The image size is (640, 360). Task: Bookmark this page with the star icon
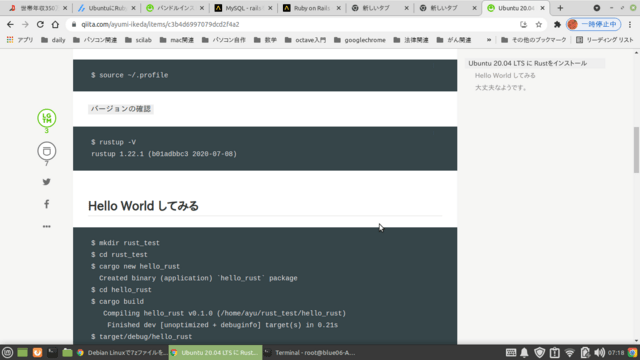(539, 24)
